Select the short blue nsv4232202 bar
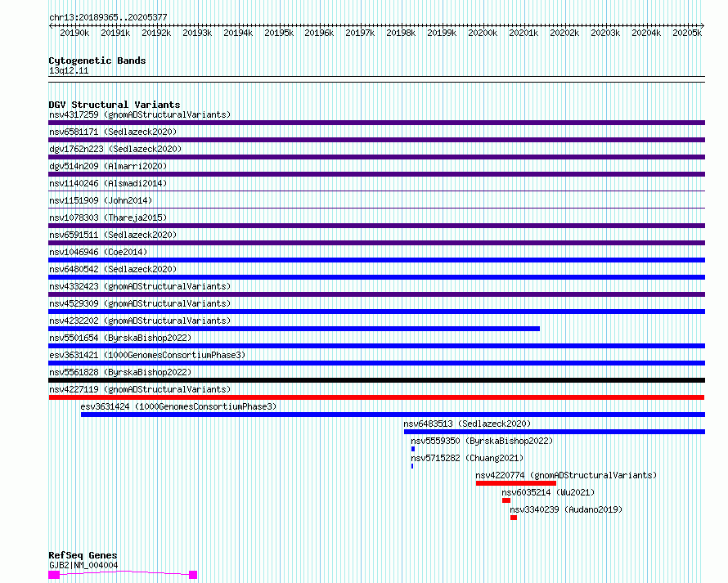Viewport: 728px width, 583px height. (x=294, y=329)
